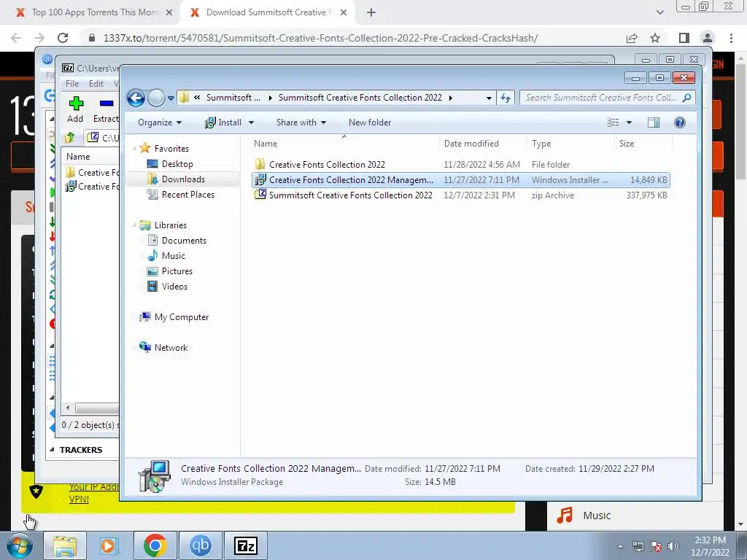Screen dimensions: 747x560
Task: Open Recent Places in the sidebar
Action: (x=187, y=194)
